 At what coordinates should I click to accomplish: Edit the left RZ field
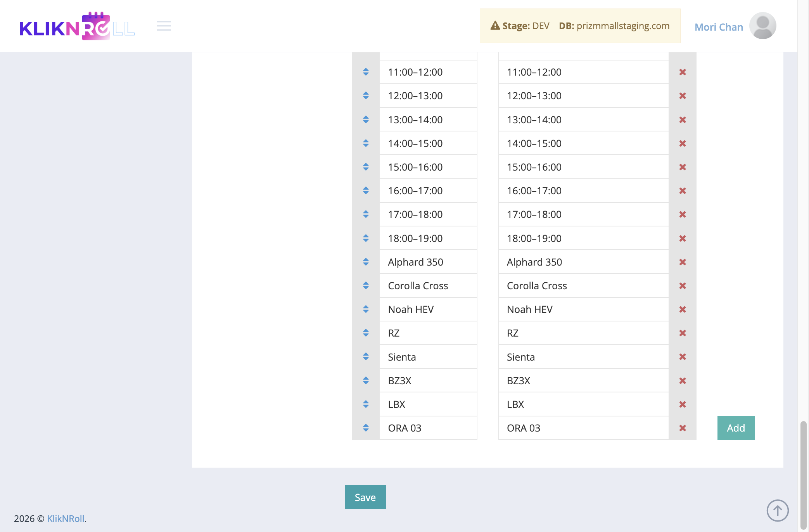[428, 333]
